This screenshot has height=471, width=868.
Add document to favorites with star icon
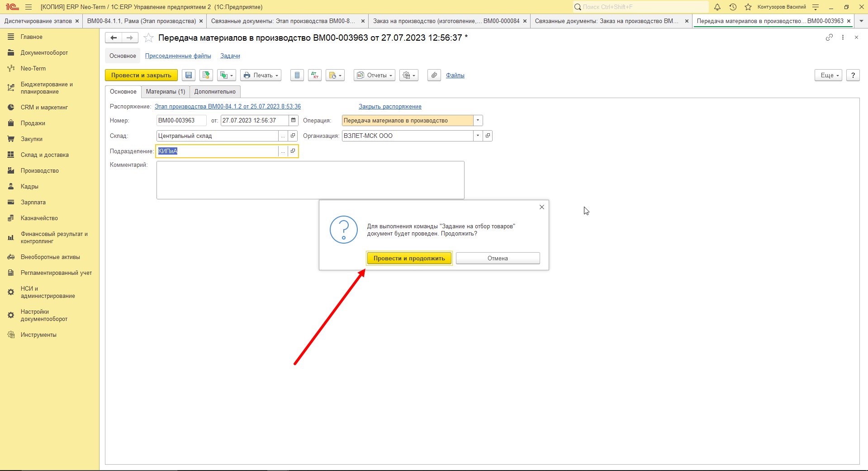[x=148, y=38]
